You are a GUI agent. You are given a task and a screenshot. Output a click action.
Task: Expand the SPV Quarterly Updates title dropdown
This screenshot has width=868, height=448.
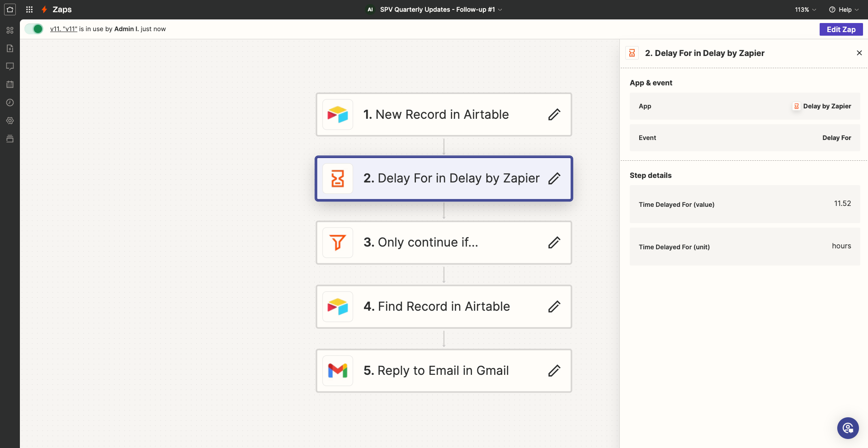pos(441,9)
